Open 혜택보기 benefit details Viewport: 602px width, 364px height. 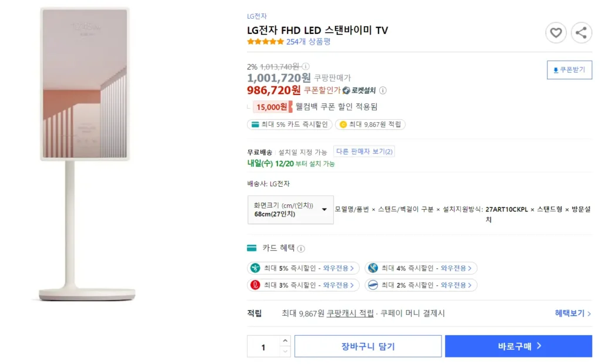coord(566,314)
